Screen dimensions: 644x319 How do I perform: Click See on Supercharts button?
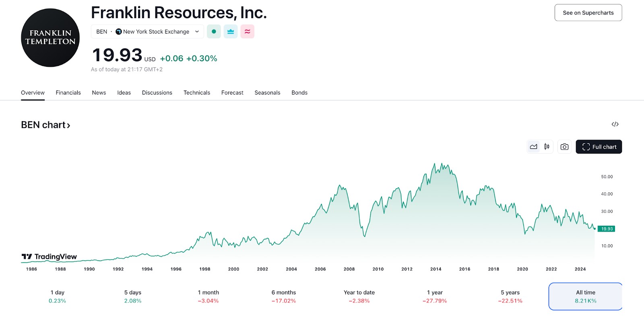[588, 13]
